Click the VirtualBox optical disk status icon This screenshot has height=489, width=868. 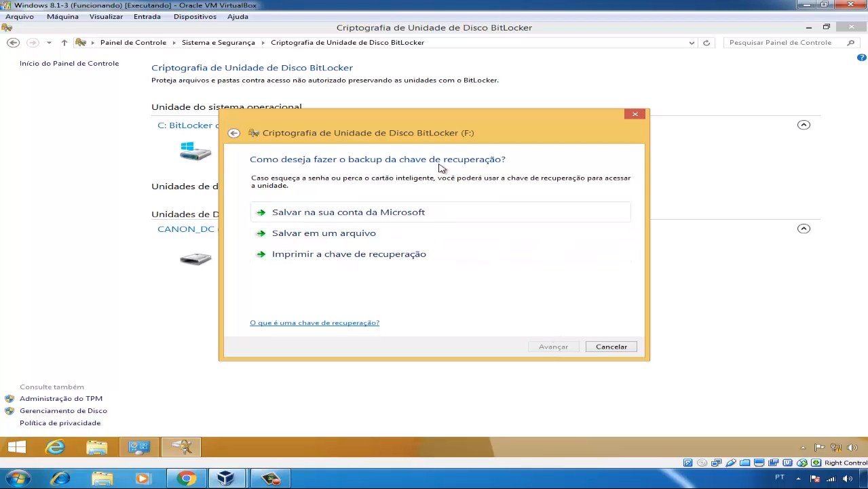click(x=702, y=463)
